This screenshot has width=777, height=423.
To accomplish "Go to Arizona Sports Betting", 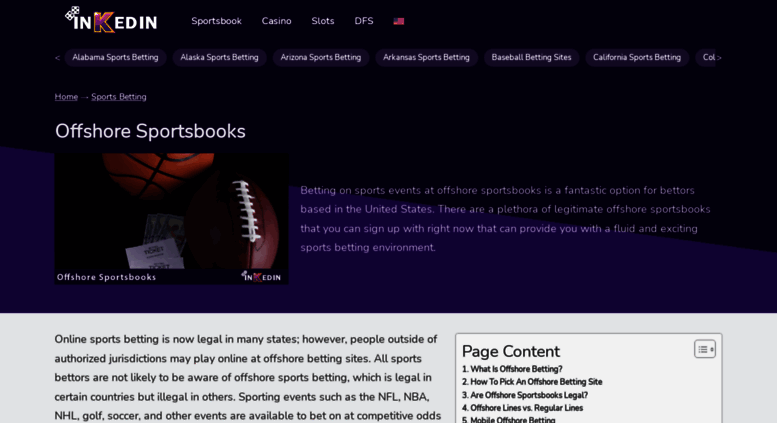I will 321,57.
